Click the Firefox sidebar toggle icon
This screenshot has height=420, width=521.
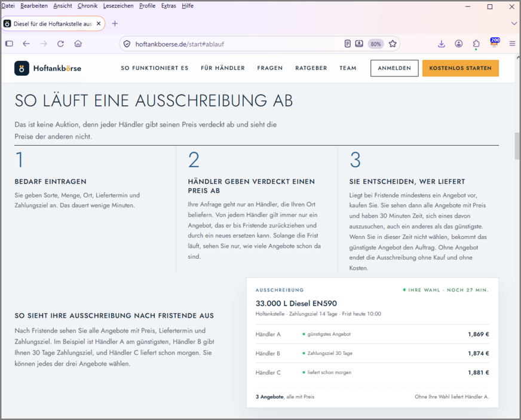10,44
